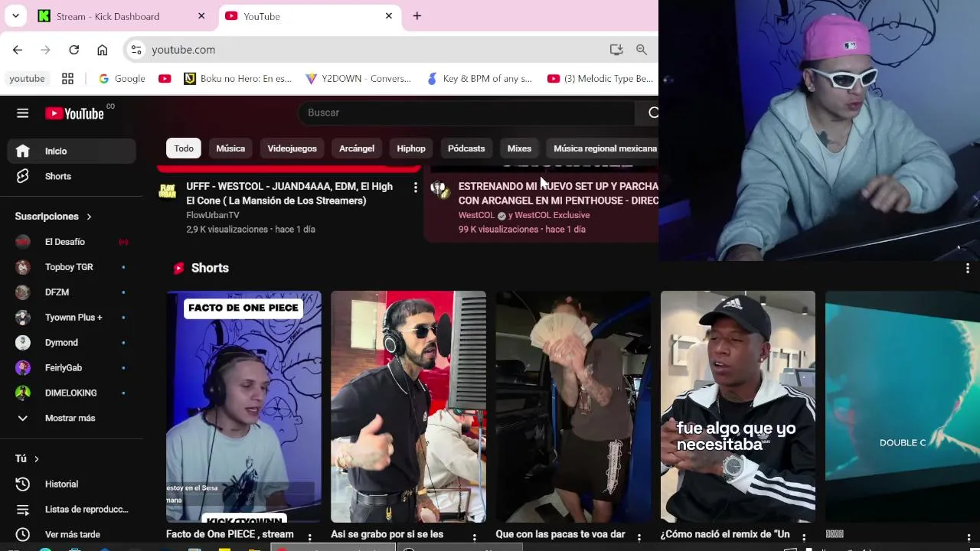Click the install app icon in address bar
The image size is (980, 551).
pyautogui.click(x=616, y=50)
